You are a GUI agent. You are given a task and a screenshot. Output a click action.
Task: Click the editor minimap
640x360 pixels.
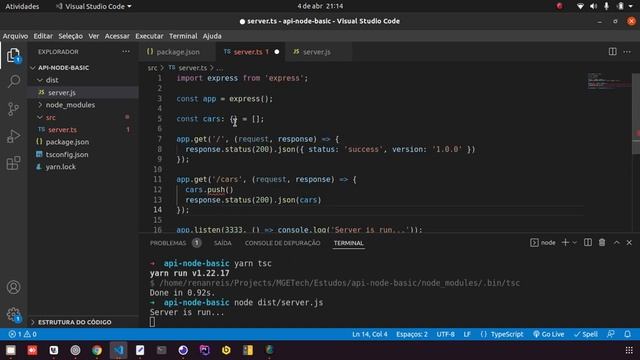pyautogui.click(x=608, y=81)
